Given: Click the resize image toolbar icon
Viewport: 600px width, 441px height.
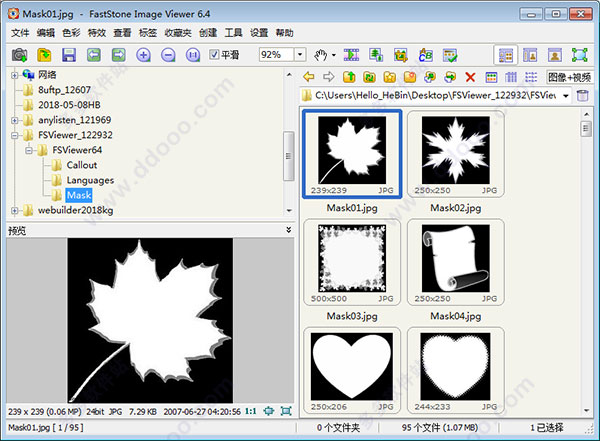Looking at the screenshot, I should 376,55.
